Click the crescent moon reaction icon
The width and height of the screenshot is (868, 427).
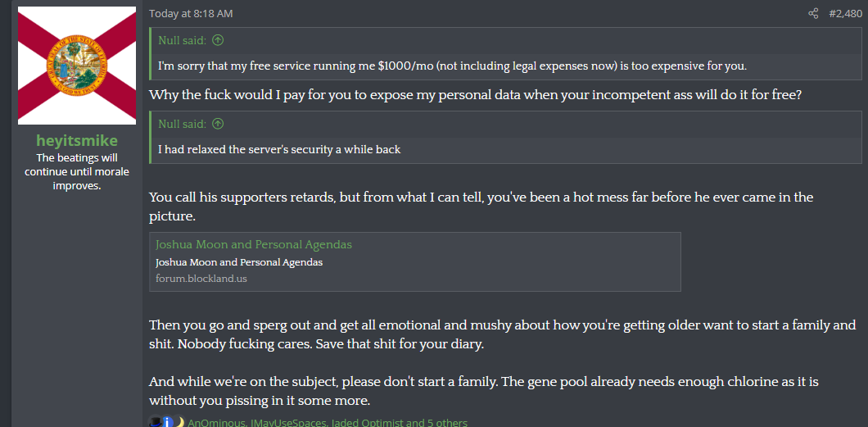(179, 422)
